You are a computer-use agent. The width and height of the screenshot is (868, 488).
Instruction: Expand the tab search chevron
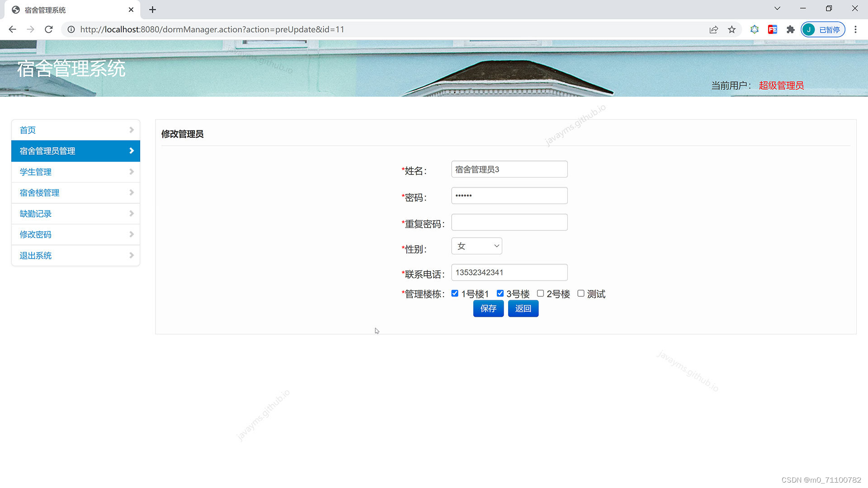point(777,9)
